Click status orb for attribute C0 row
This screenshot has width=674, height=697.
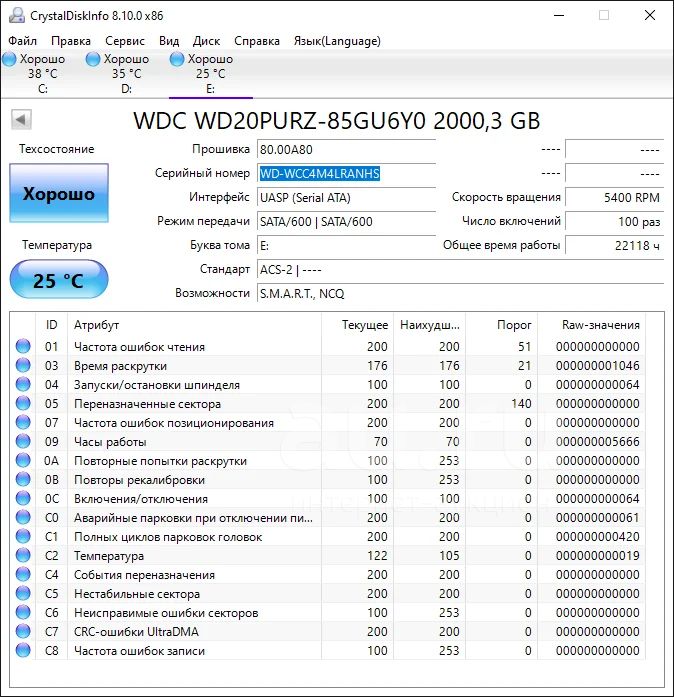pyautogui.click(x=23, y=517)
